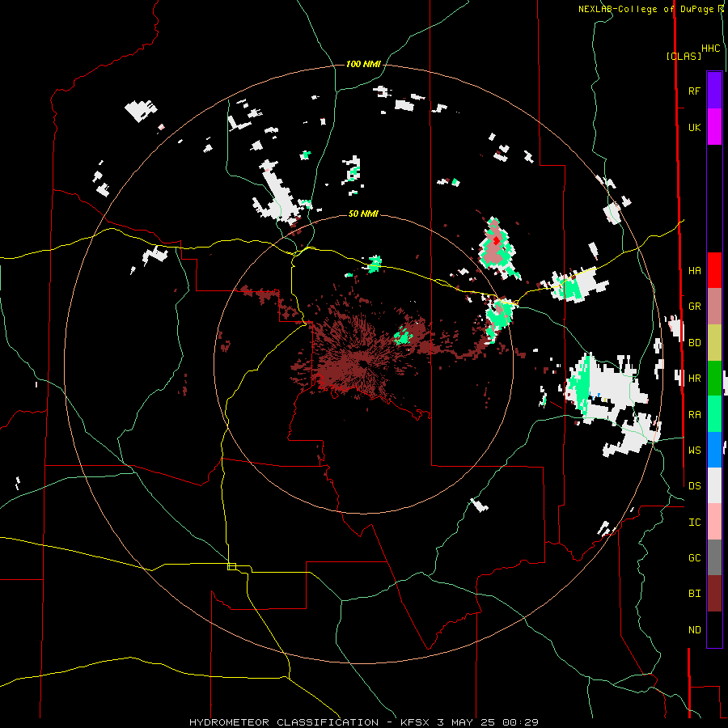Click the DS legend label
This screenshot has width=728, height=728.
click(694, 486)
